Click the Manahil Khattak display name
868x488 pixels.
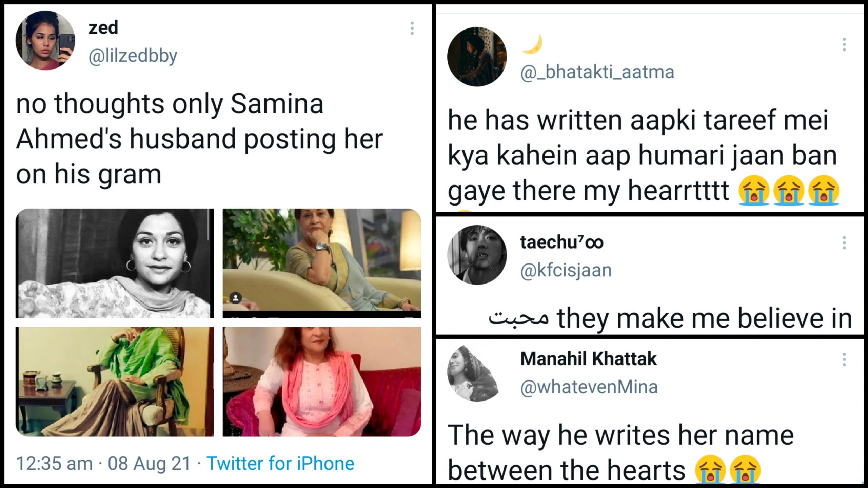pos(588,359)
